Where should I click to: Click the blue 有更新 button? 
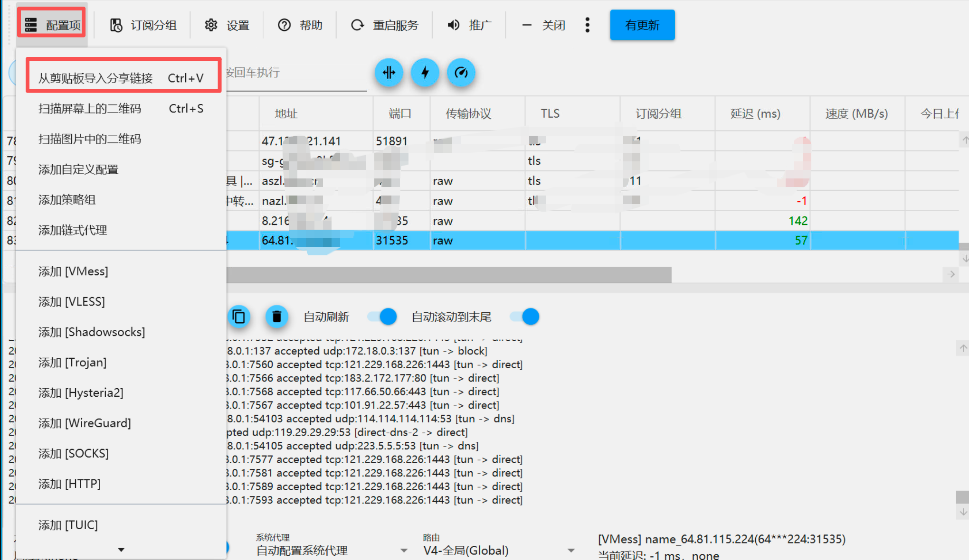[x=642, y=25]
